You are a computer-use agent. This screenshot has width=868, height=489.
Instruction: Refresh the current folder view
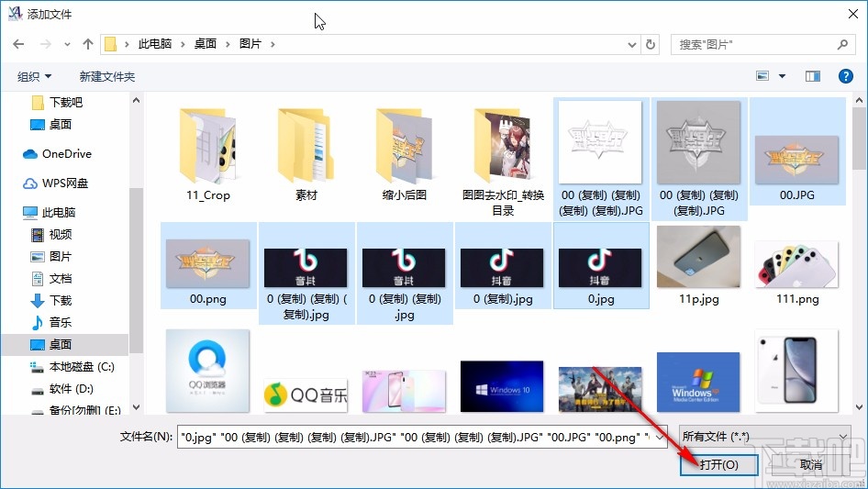[651, 44]
